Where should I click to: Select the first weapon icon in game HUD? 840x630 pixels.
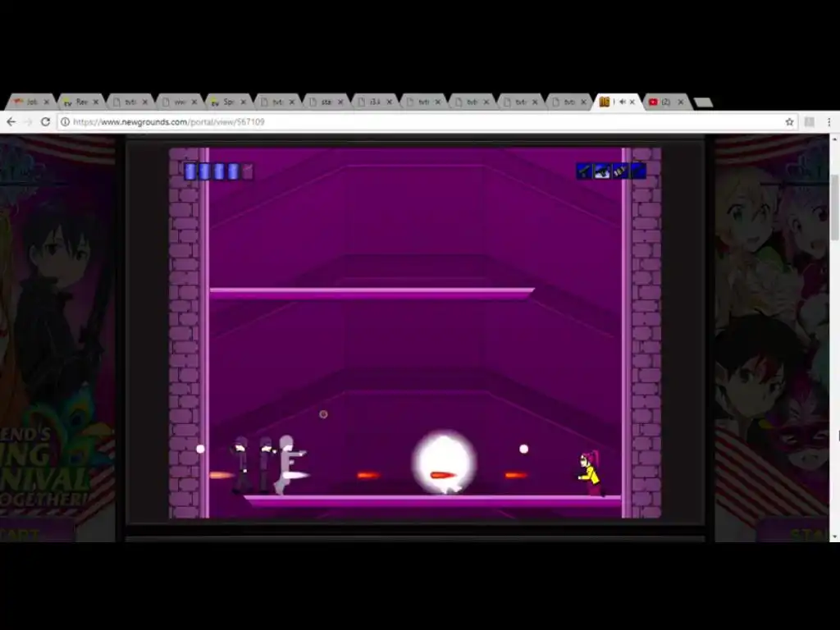pyautogui.click(x=584, y=171)
